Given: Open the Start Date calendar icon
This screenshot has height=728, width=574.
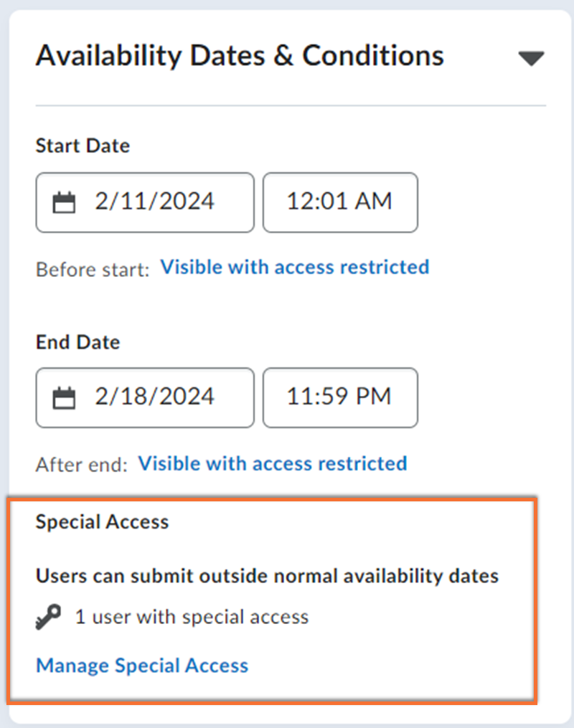Looking at the screenshot, I should click(65, 203).
